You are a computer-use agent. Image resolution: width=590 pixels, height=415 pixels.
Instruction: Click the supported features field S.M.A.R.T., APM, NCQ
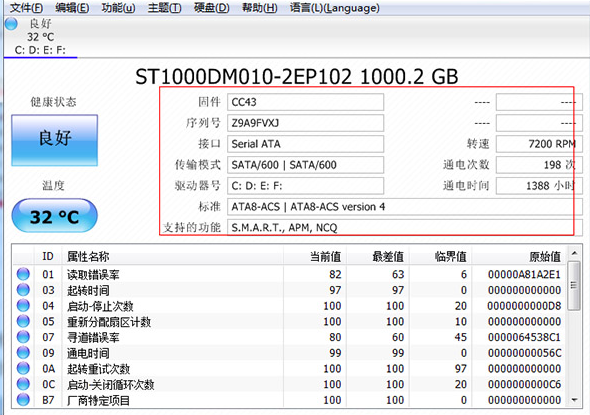coord(404,228)
